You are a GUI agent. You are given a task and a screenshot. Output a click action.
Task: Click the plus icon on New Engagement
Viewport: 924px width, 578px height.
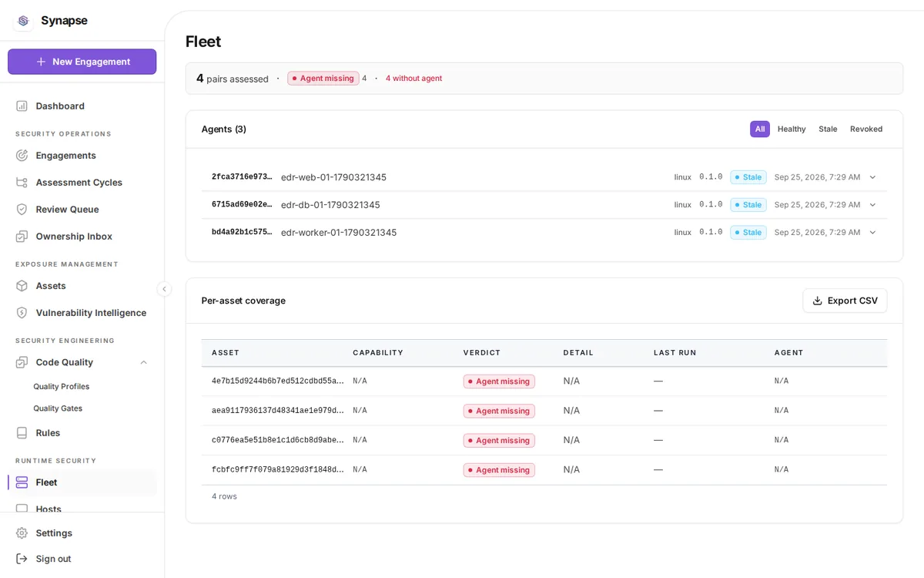pos(41,62)
